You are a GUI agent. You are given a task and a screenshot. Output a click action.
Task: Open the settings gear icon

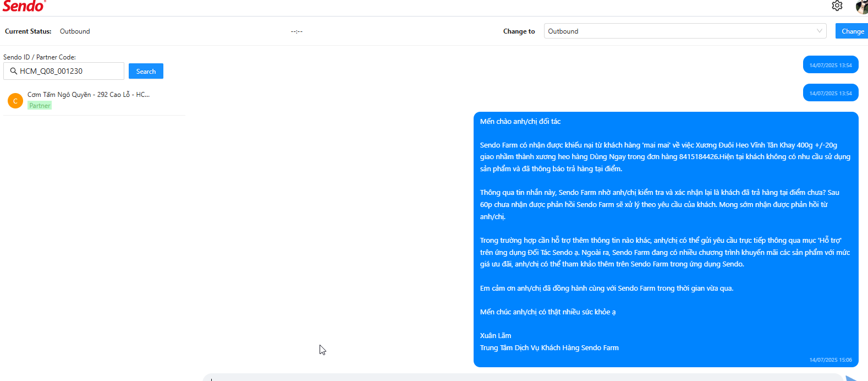tap(837, 6)
